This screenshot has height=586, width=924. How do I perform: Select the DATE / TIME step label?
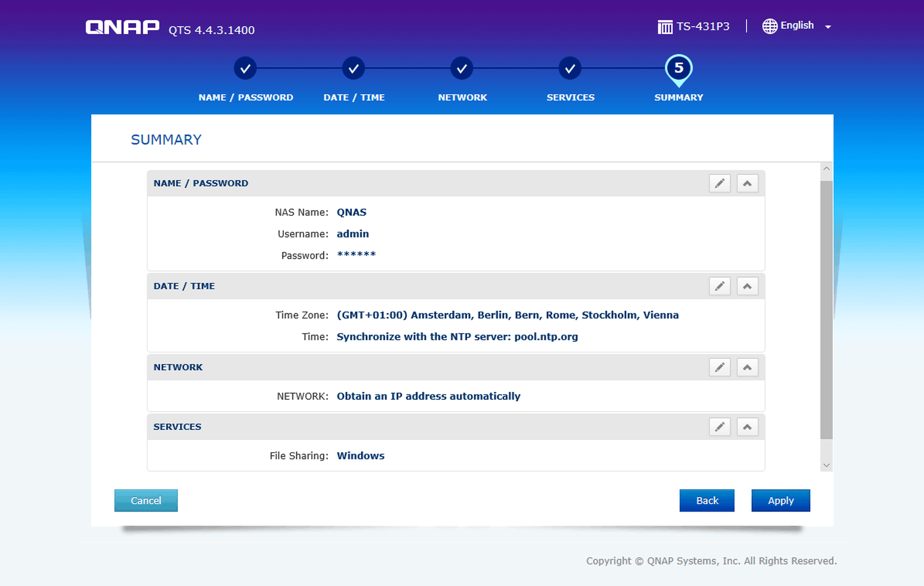click(354, 97)
